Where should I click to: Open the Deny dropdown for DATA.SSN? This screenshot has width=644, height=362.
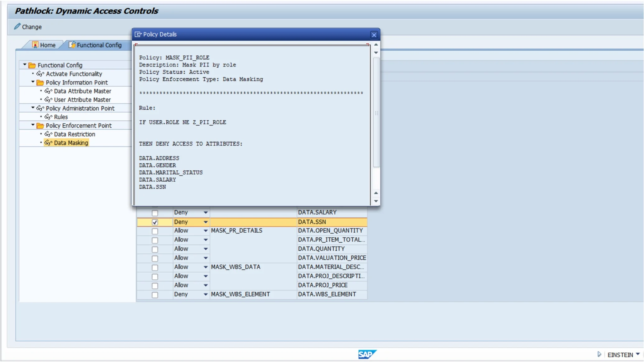pyautogui.click(x=206, y=222)
